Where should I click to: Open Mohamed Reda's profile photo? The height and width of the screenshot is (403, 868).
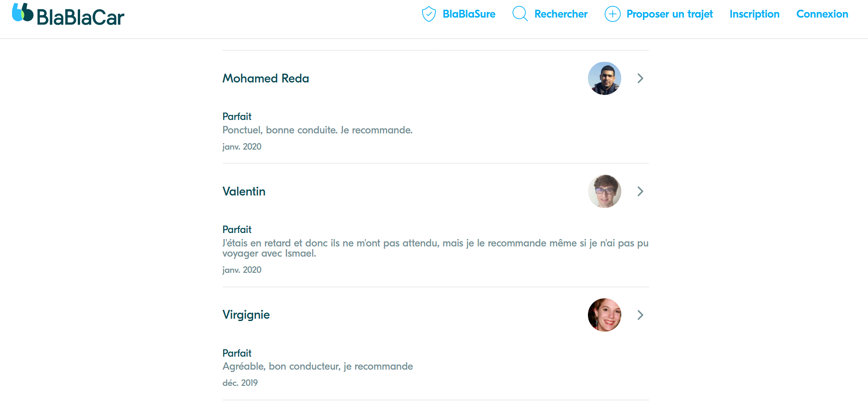coord(604,78)
